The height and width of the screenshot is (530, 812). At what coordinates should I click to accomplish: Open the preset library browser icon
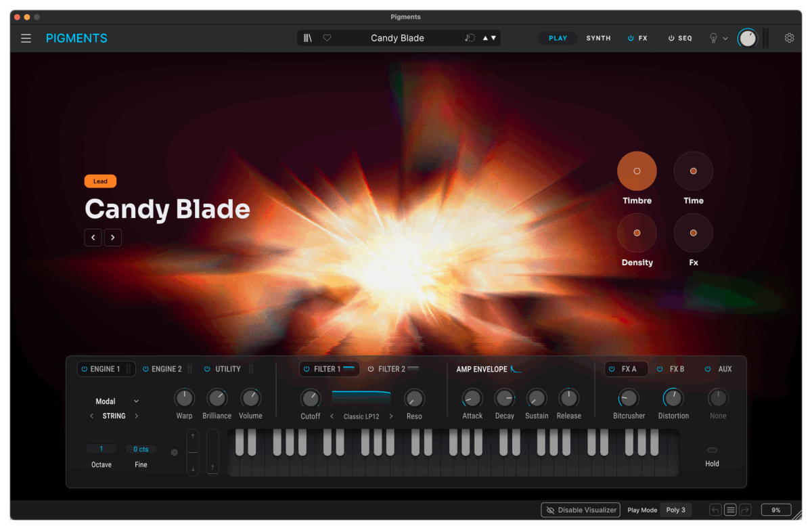[308, 38]
